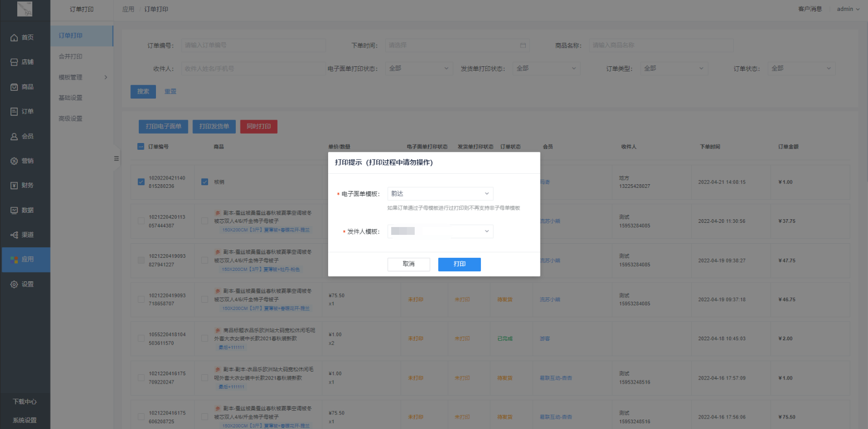The height and width of the screenshot is (429, 868).
Task: Open the 发件人模板 dropdown
Action: [x=440, y=231]
